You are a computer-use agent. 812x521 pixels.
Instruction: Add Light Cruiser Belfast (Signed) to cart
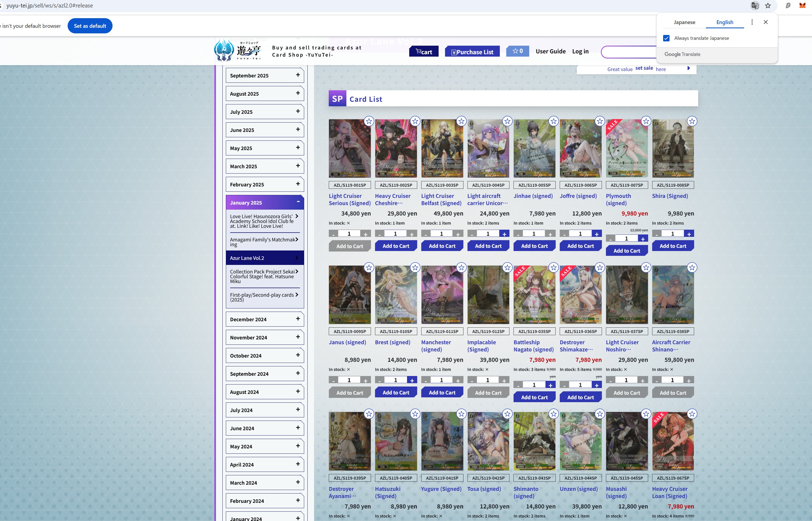442,246
